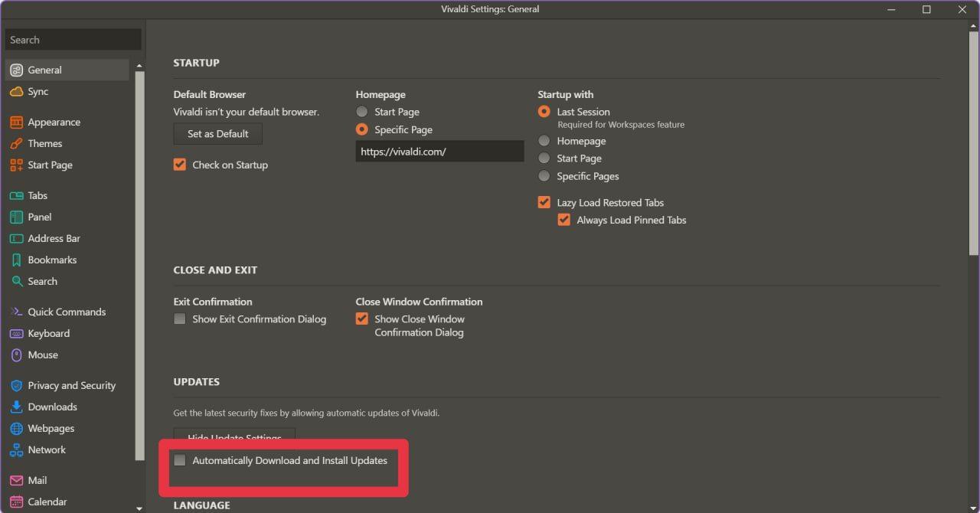Click Set as Default button
This screenshot has width=980, height=513.
[x=218, y=133]
